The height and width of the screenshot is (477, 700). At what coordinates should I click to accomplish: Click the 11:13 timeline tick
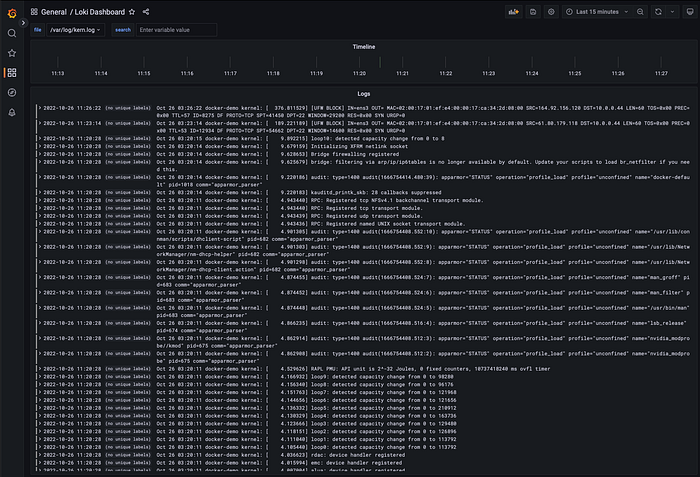click(58, 73)
